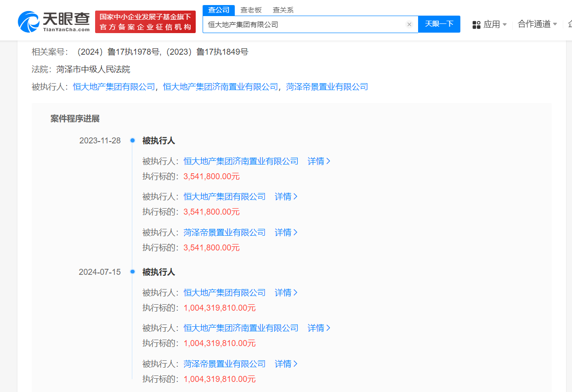The width and height of the screenshot is (572, 392).
Task: Expand the 应用 dropdown arrow
Action: (505, 24)
